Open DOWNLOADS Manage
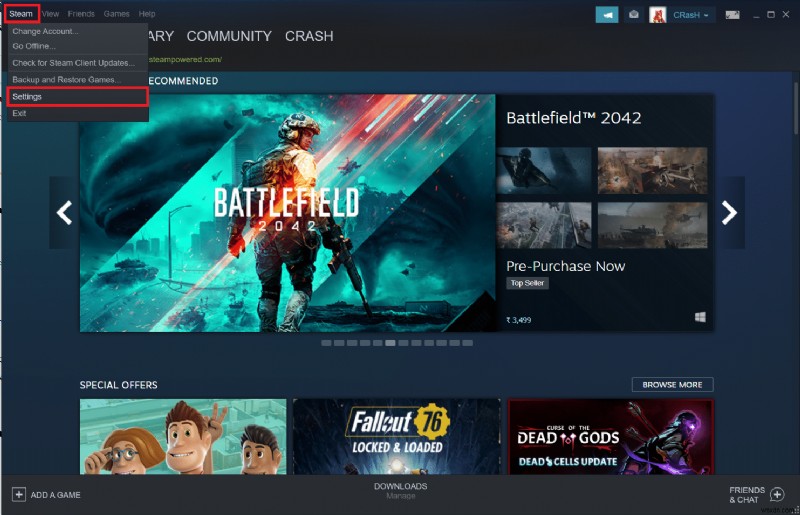 (401, 491)
